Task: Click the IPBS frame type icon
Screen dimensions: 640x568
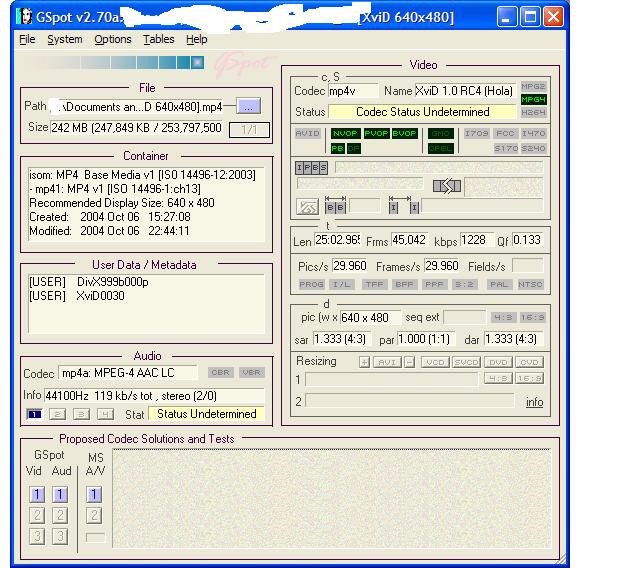Action: coord(311,168)
